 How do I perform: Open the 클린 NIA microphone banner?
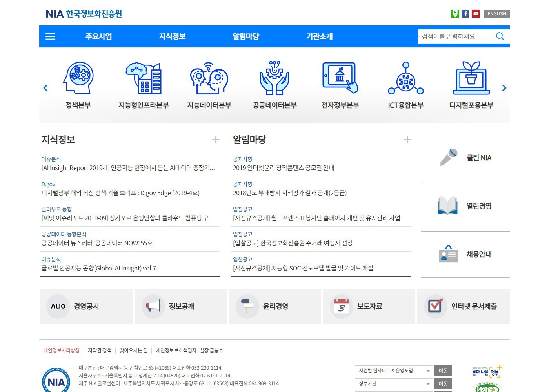click(465, 158)
